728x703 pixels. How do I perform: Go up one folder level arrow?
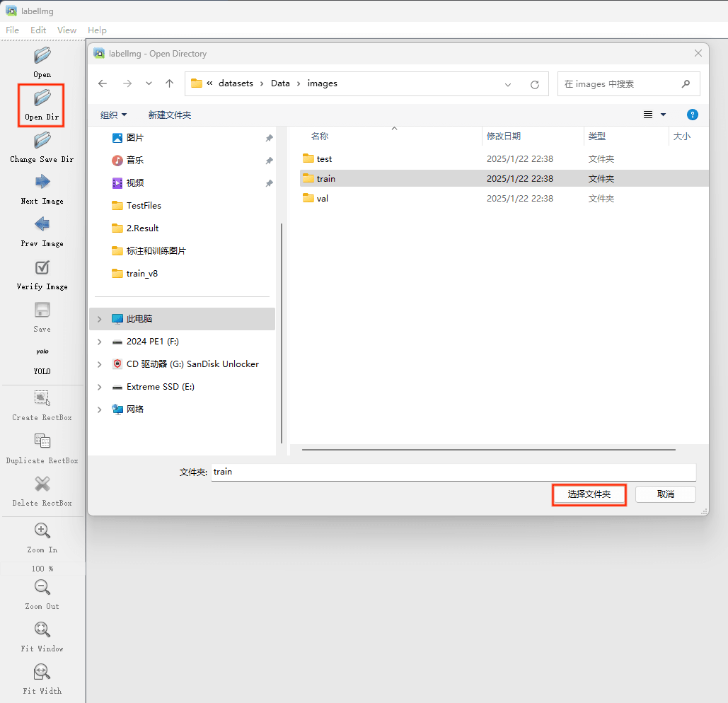(x=170, y=83)
